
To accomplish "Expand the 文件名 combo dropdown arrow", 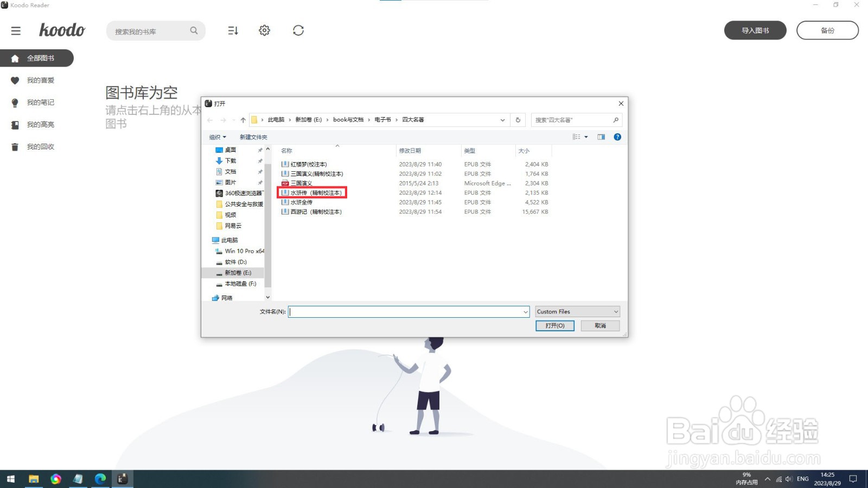I will pos(526,312).
